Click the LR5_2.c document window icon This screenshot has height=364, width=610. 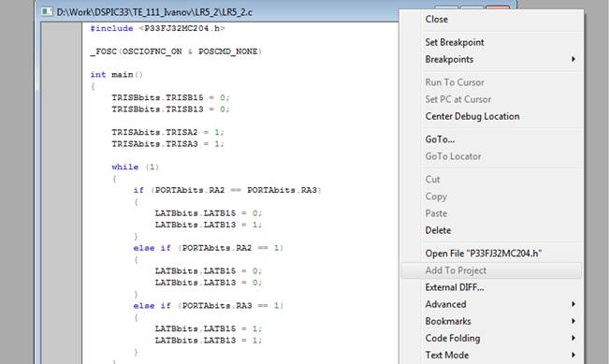point(47,11)
